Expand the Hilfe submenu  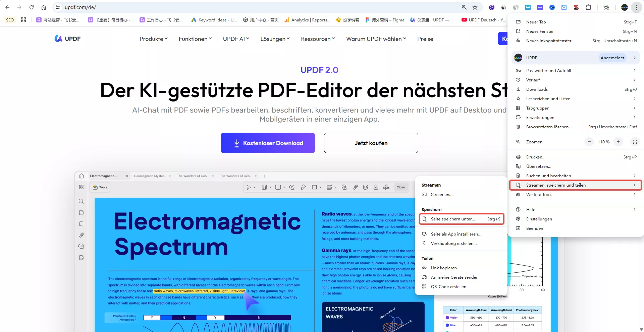coord(576,209)
